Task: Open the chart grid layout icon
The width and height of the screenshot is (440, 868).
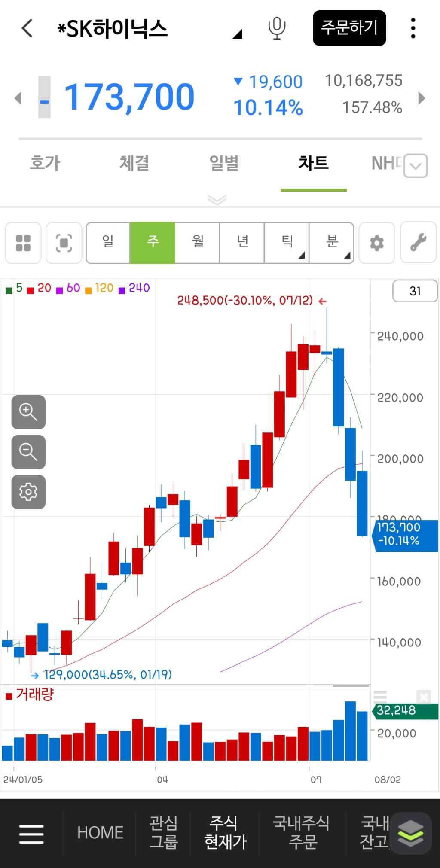Action: click(23, 243)
